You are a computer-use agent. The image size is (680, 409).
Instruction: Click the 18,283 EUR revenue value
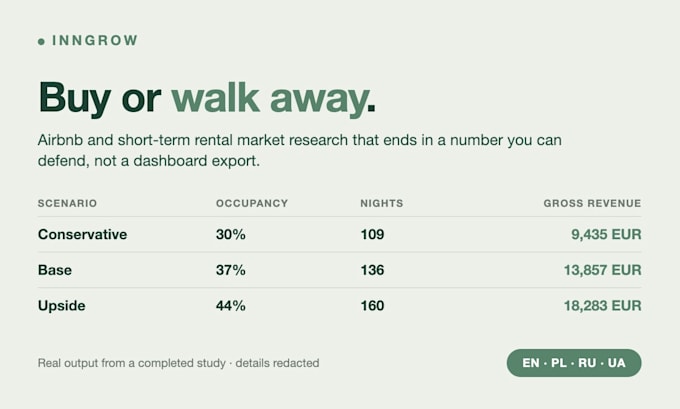click(602, 306)
